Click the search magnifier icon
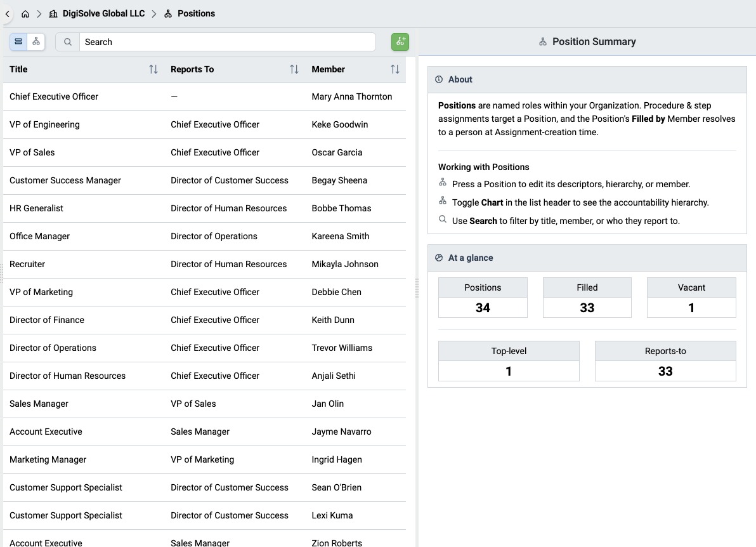Viewport: 756px width, 547px height. [67, 42]
